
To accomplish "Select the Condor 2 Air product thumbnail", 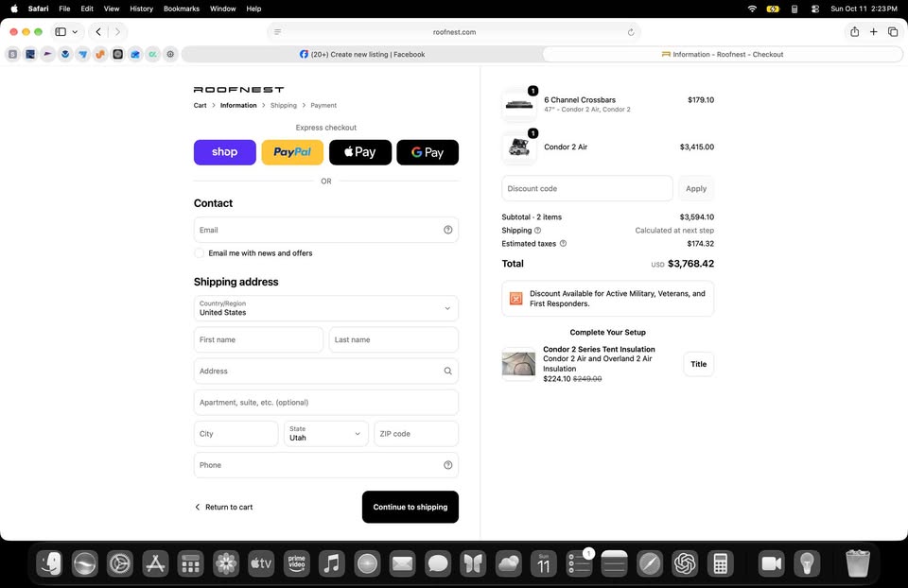I will [519, 147].
